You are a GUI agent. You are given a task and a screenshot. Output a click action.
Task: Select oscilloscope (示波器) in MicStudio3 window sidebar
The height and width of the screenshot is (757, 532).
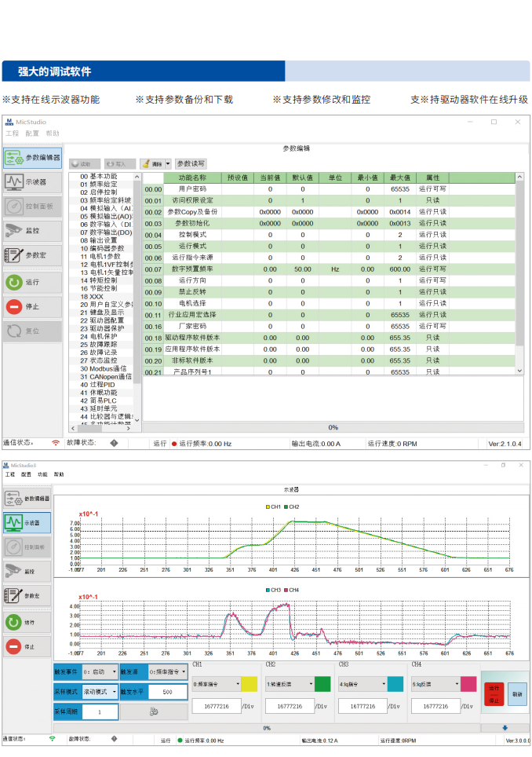27,523
